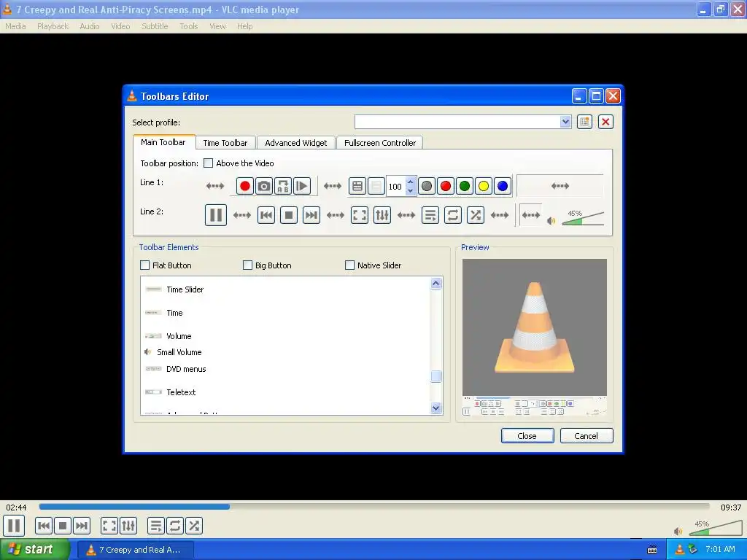Click the loop icon in Line 2
Image resolution: width=747 pixels, height=560 pixels.
(452, 215)
